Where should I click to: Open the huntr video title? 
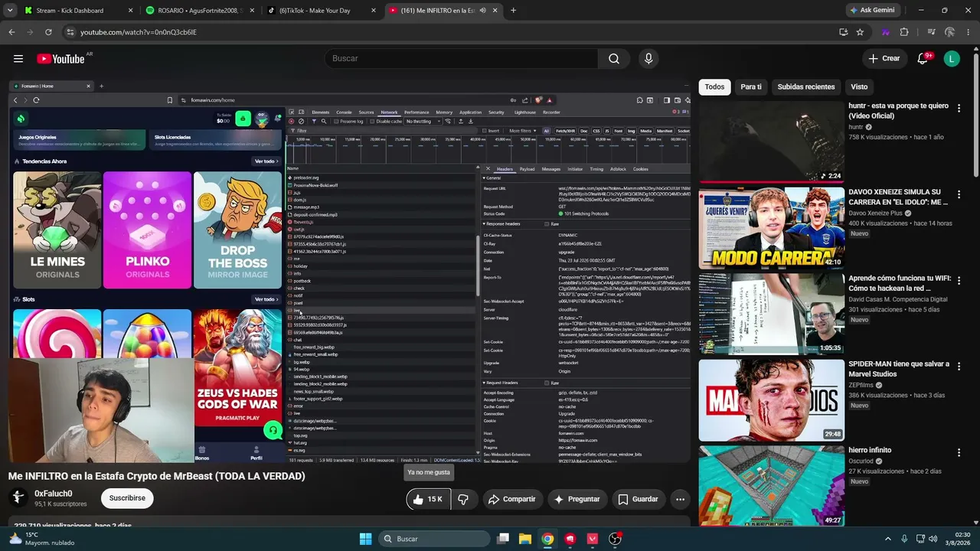pyautogui.click(x=898, y=111)
